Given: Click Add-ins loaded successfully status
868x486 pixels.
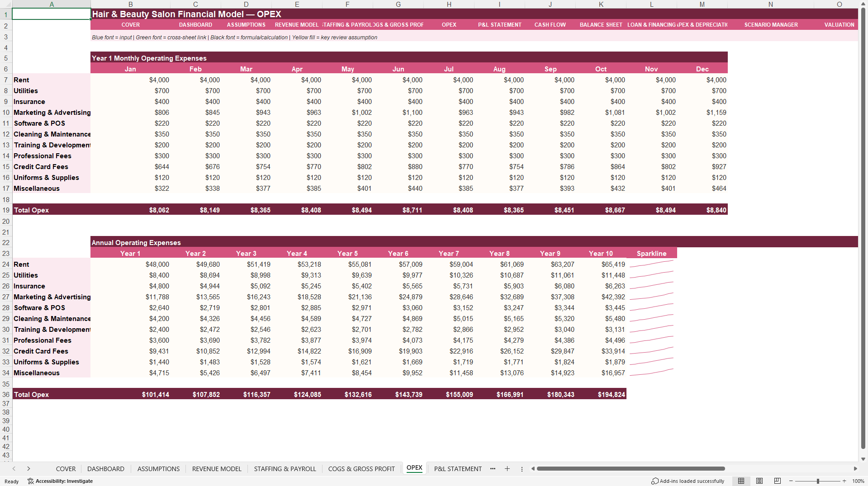Looking at the screenshot, I should click(x=688, y=481).
